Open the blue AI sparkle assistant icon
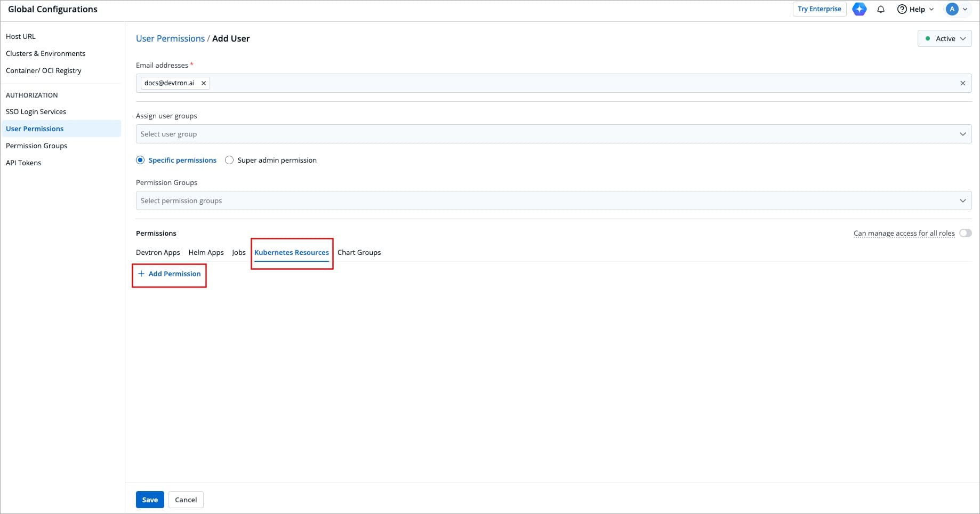Screen dimensions: 980x514 pos(859,9)
